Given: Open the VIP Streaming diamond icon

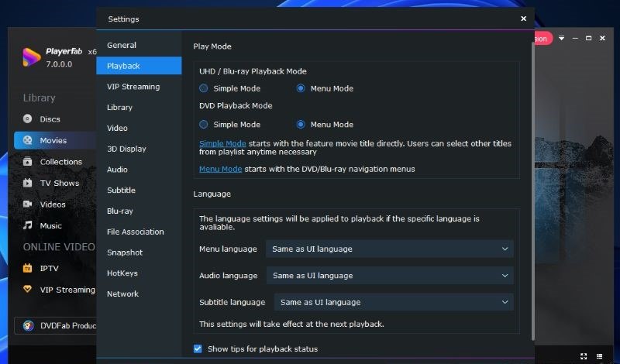Looking at the screenshot, I should click(27, 289).
